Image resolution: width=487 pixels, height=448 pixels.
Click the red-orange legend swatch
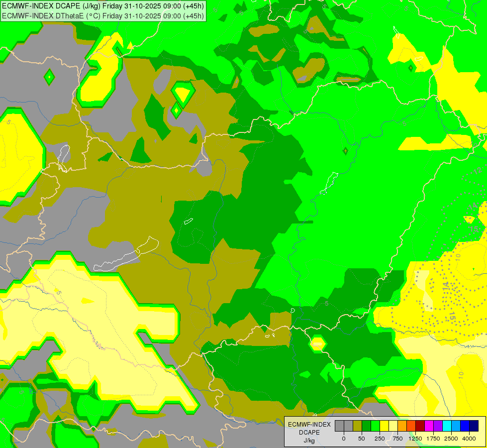411,426
